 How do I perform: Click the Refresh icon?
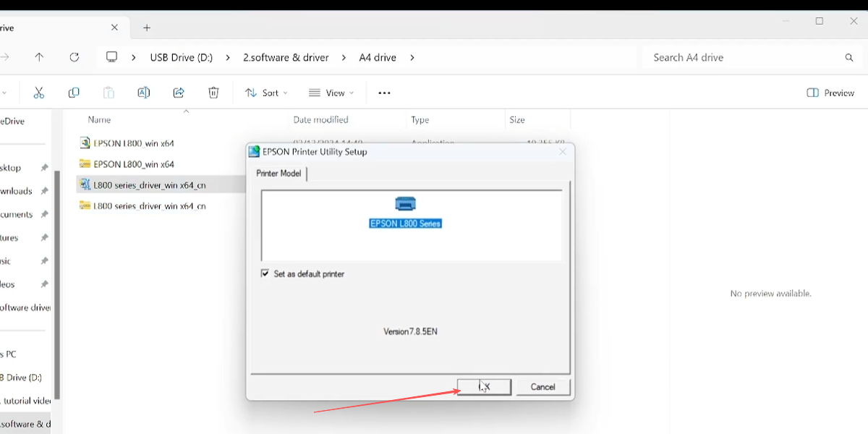[x=74, y=57]
